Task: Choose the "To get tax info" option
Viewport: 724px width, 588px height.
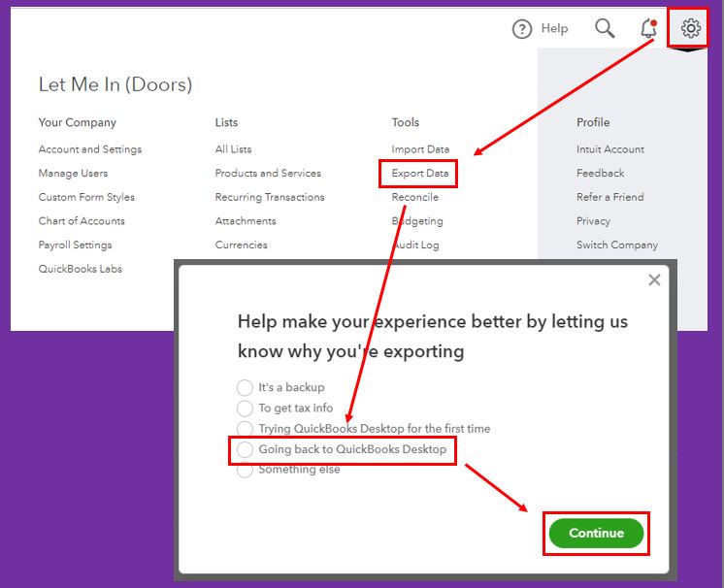Action: tap(245, 408)
